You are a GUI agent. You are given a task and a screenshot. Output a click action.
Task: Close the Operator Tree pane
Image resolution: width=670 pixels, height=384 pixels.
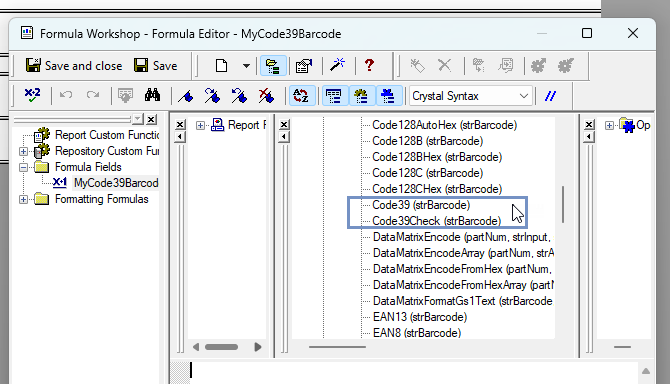pyautogui.click(x=589, y=124)
